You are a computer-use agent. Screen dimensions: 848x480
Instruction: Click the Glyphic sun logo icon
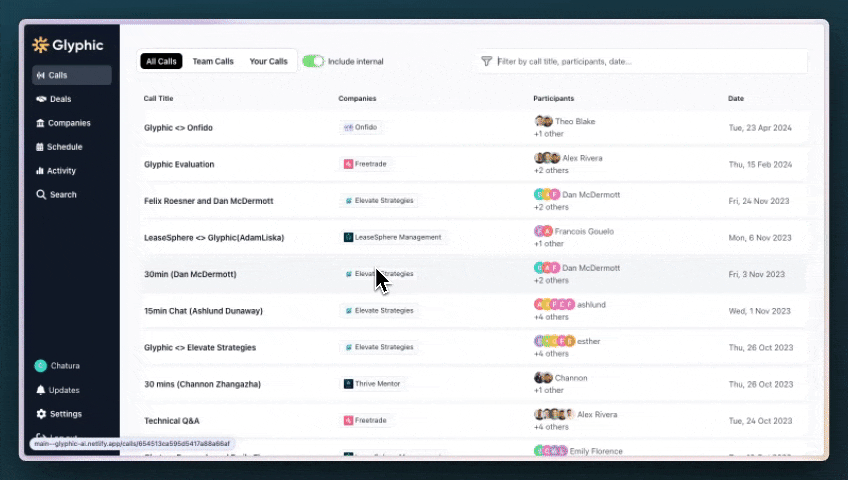click(x=41, y=45)
